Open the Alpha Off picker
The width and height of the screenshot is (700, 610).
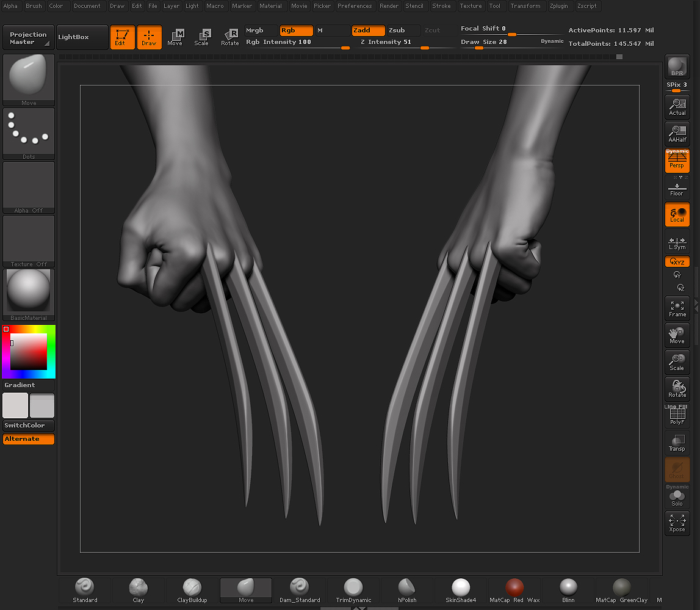coord(29,187)
